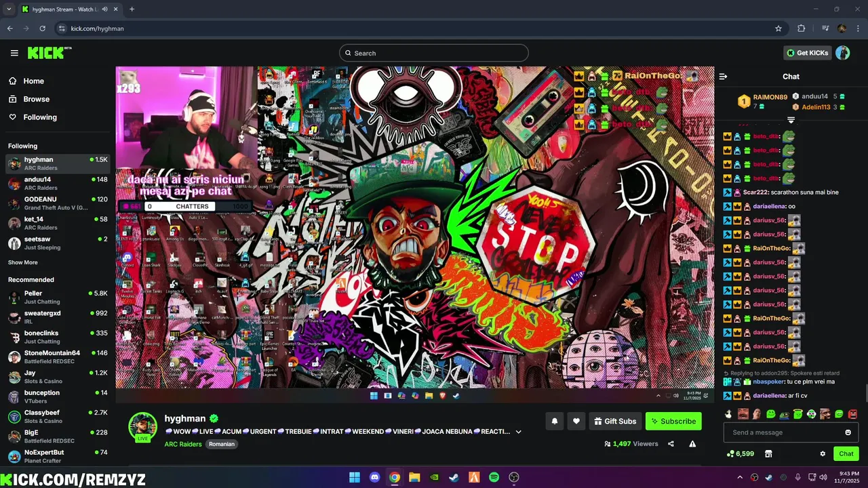The height and width of the screenshot is (488, 868).
Task: Collapse the chat panel arrow icon
Action: (723, 77)
